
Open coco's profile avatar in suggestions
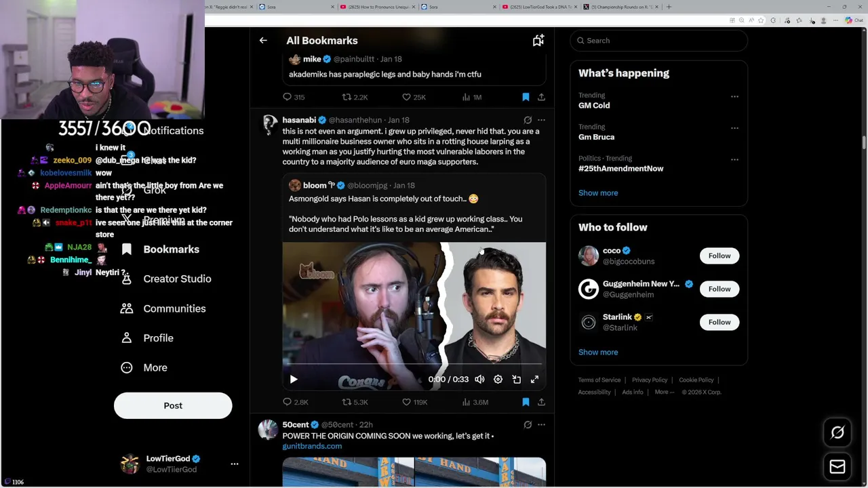click(589, 256)
